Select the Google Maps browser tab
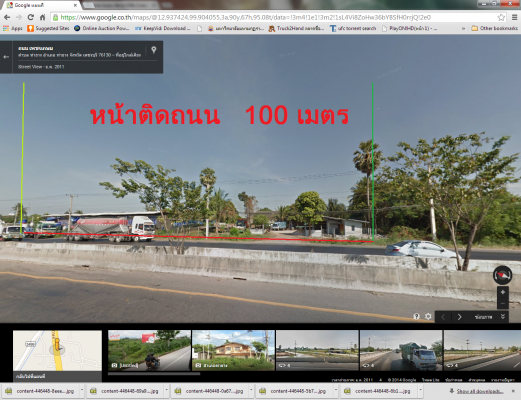The image size is (521, 400). point(40,5)
